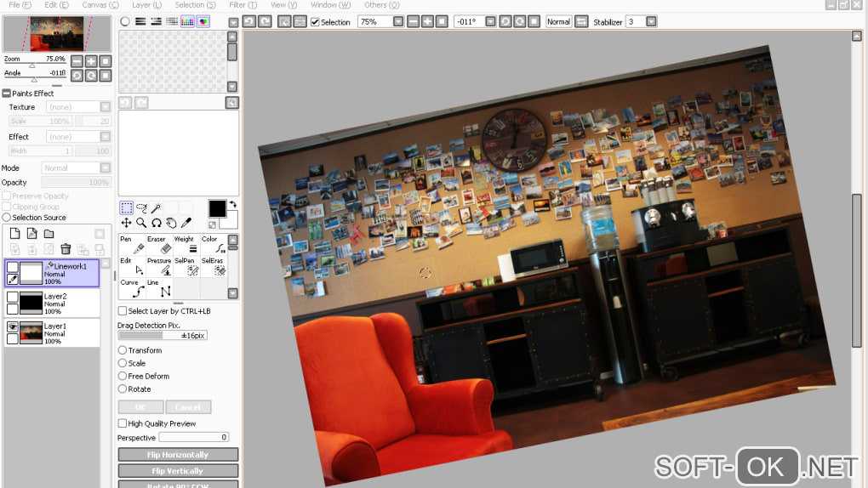Image resolution: width=868 pixels, height=488 pixels.
Task: Open the Canvas menu
Action: (x=100, y=4)
